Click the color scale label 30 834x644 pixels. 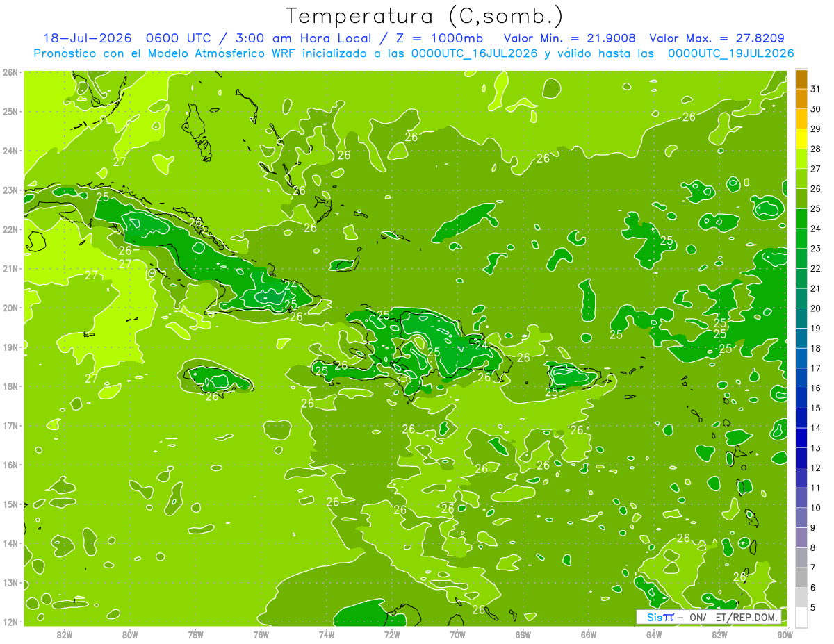click(x=816, y=109)
